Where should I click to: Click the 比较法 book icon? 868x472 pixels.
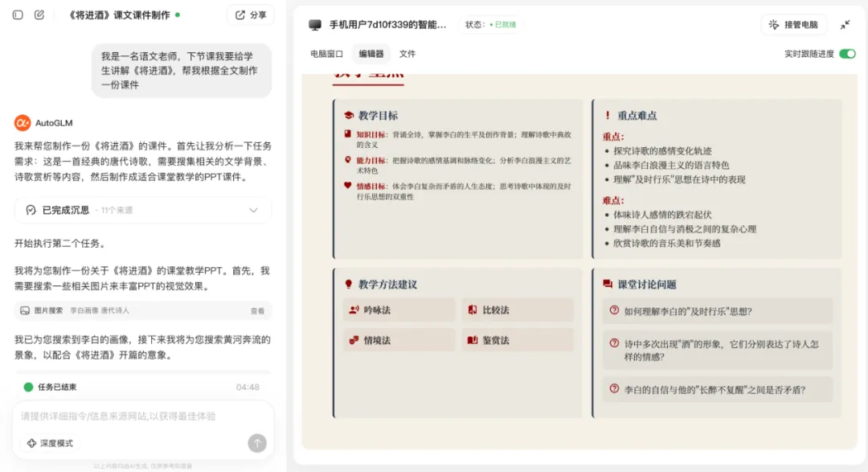[473, 310]
